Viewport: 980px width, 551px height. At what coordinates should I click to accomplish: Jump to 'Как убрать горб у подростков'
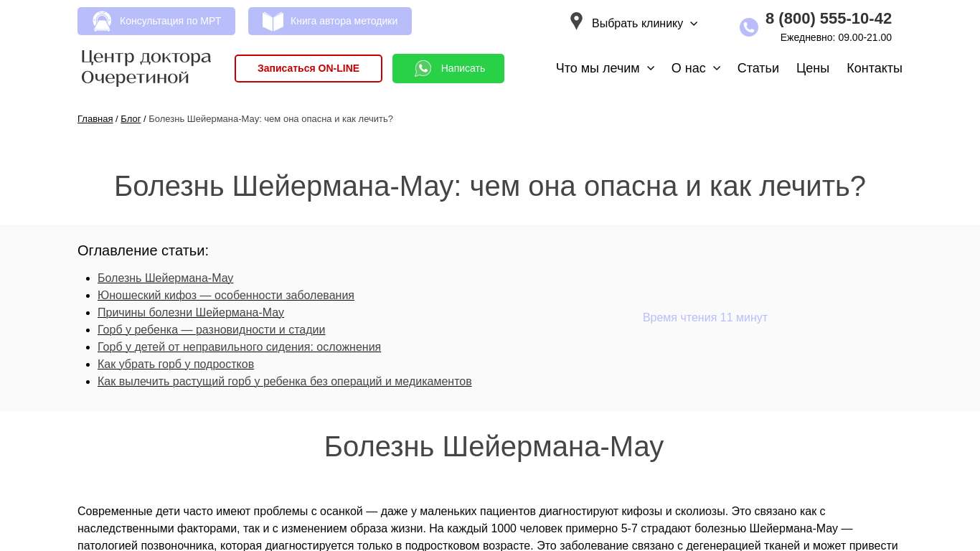click(175, 364)
